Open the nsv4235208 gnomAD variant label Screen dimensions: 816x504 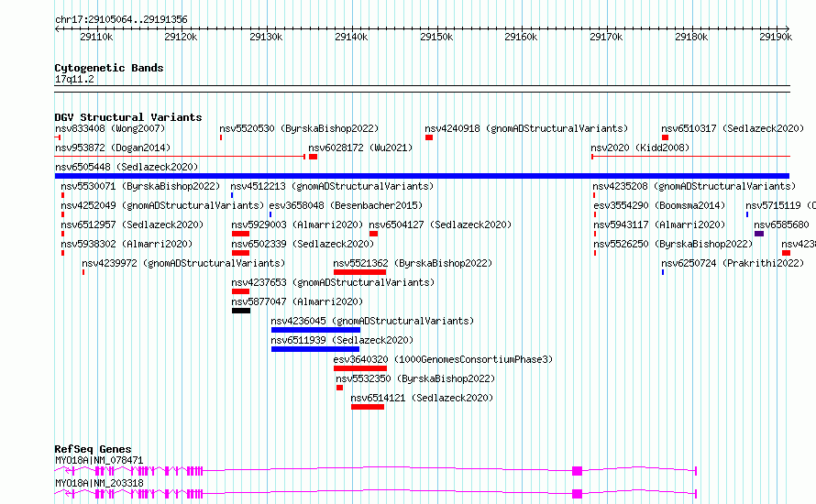click(x=694, y=186)
